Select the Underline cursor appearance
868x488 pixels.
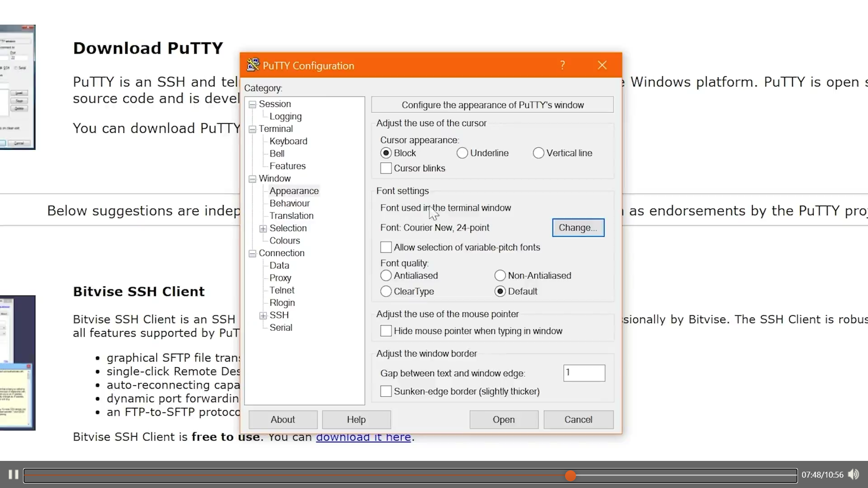(x=462, y=153)
